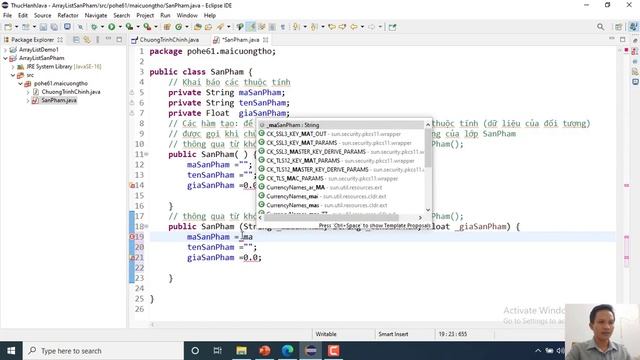Viewport: 640px width, 360px height.
Task: Collapse the pohe61.maicuongtho package node
Action: 20,84
